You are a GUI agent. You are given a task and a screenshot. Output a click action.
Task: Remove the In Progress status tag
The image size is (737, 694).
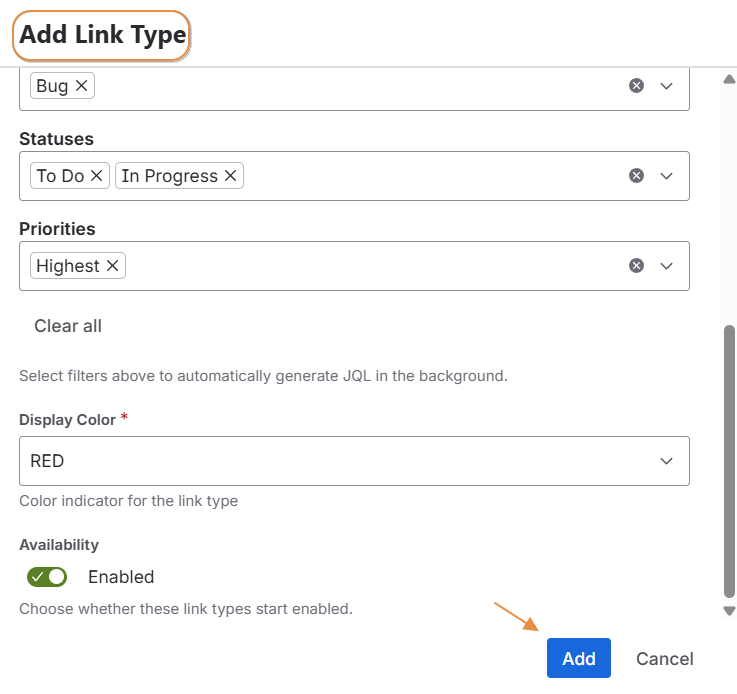tap(230, 176)
